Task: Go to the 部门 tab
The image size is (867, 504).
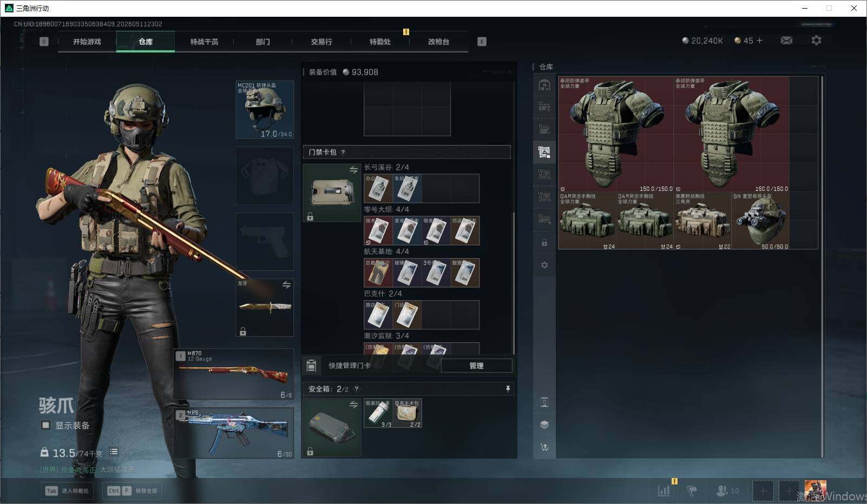Action: click(x=263, y=42)
